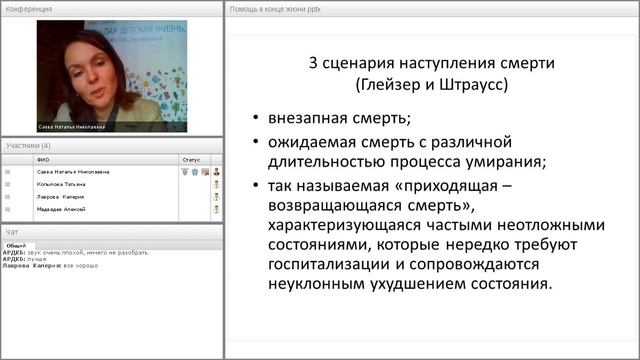Click the Конференция panel header
Screen dimensions: 640x360
click(x=112, y=9)
